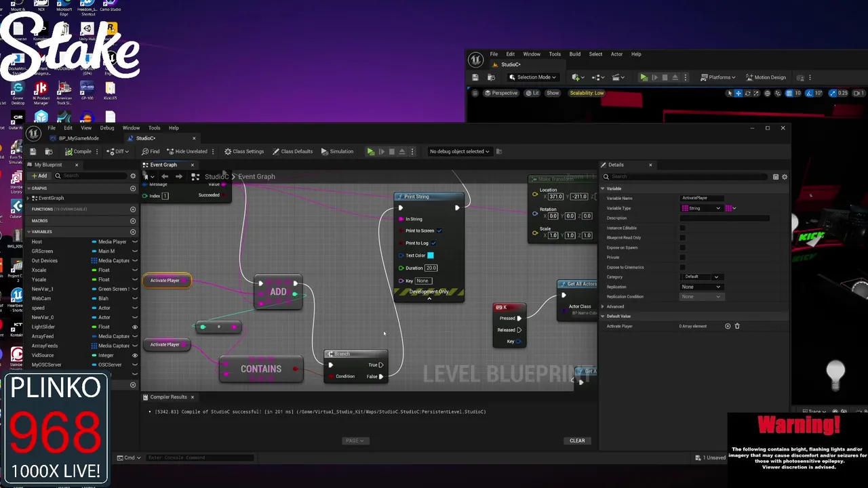Stop playback in the blueprint editor toolbar
868x488 pixels.
391,151
